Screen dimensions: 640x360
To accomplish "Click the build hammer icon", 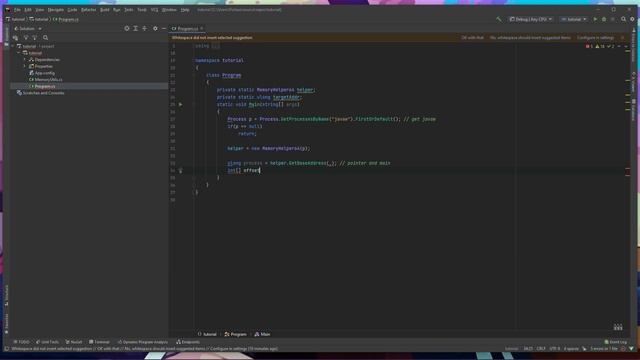I will 499,19.
